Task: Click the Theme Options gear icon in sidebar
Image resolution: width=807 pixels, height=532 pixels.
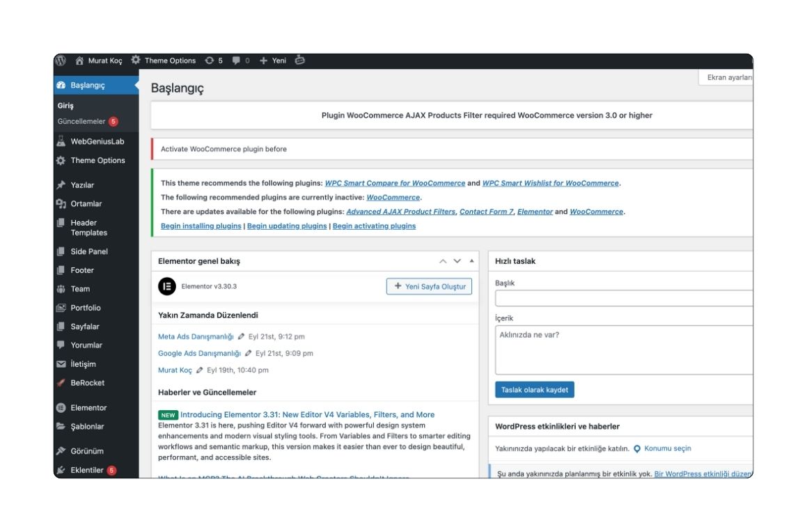Action: point(61,160)
